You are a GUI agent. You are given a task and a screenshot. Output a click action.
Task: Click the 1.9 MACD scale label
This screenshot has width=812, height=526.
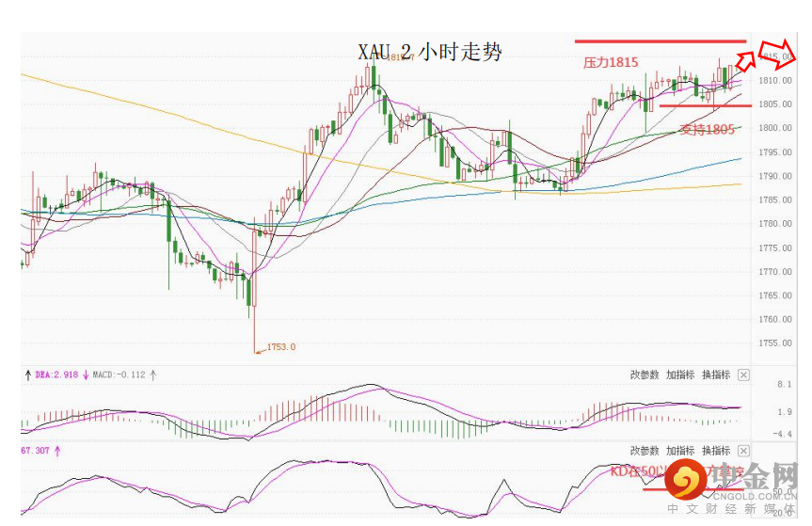784,412
